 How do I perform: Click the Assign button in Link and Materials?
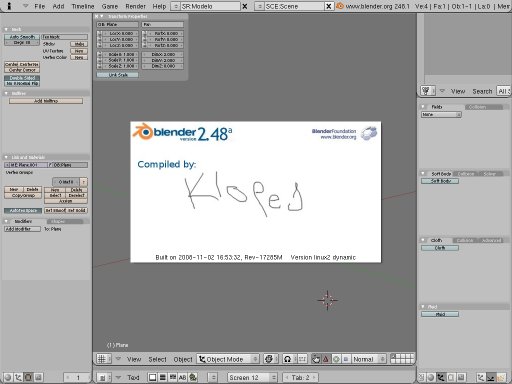[x=66, y=201]
